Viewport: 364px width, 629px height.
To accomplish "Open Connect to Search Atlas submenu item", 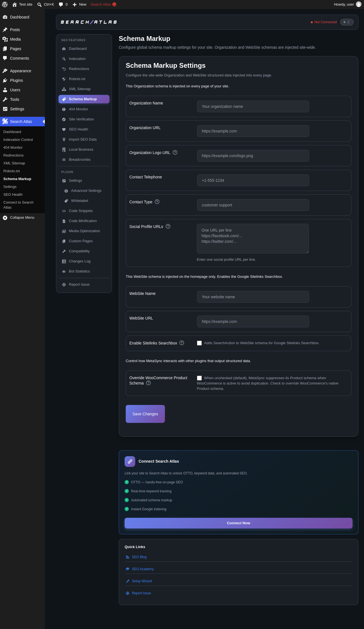I will coord(22,205).
